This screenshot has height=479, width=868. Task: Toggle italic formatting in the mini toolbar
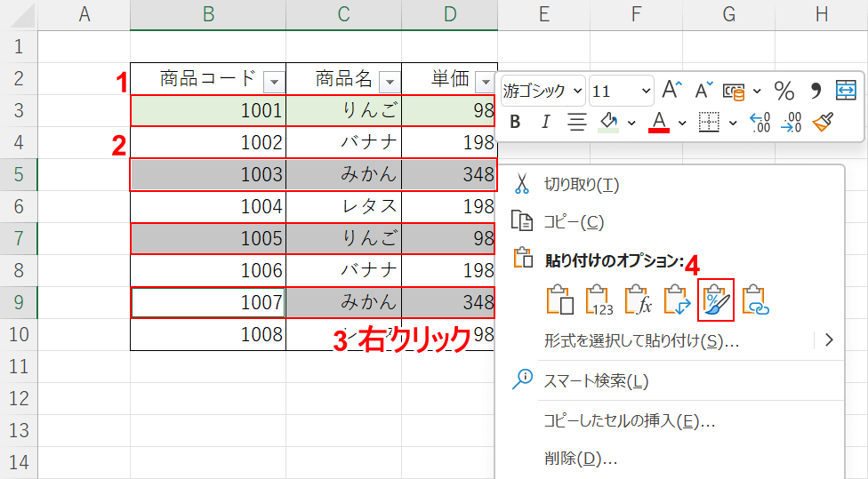pyautogui.click(x=545, y=122)
